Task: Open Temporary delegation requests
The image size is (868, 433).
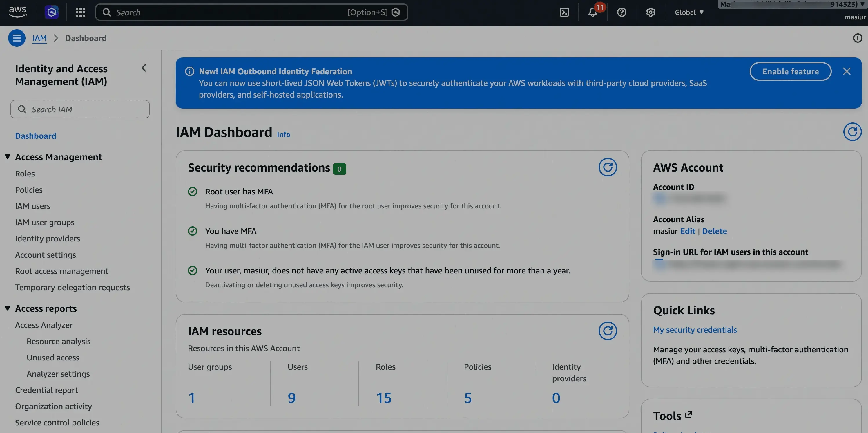Action: (73, 287)
